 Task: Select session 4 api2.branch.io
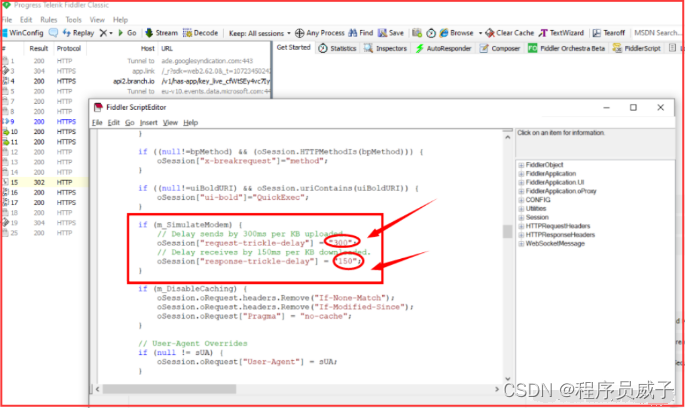[x=136, y=81]
